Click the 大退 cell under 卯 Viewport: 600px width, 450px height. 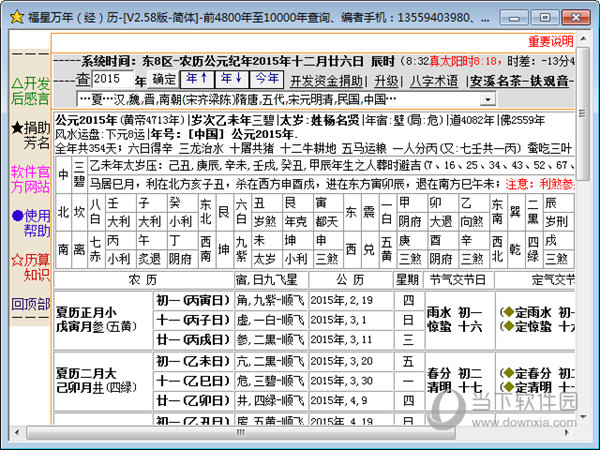click(x=442, y=222)
